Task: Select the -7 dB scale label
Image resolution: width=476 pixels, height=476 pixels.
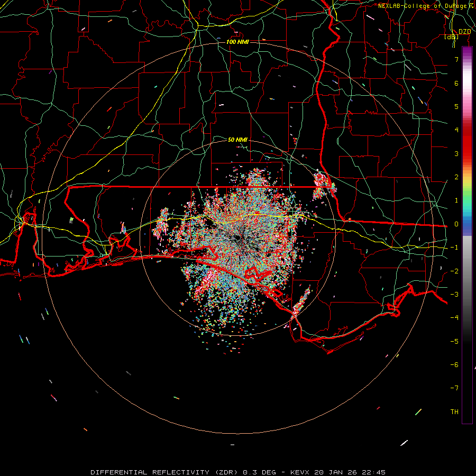Action: [454, 388]
